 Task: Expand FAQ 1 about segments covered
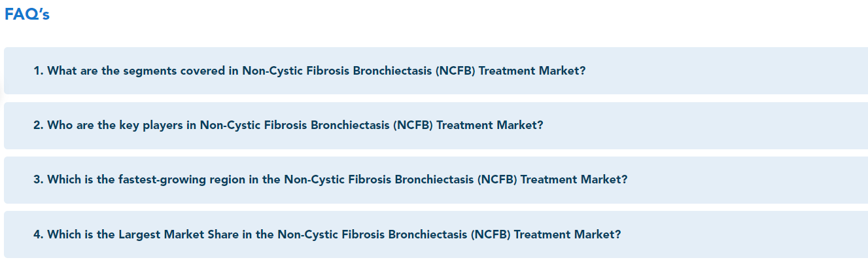[436, 71]
